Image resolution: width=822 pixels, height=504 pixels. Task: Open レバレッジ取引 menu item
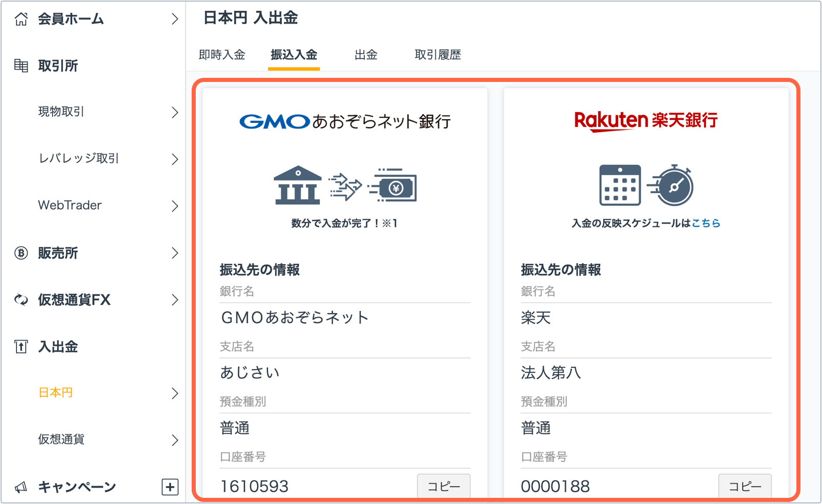(78, 158)
